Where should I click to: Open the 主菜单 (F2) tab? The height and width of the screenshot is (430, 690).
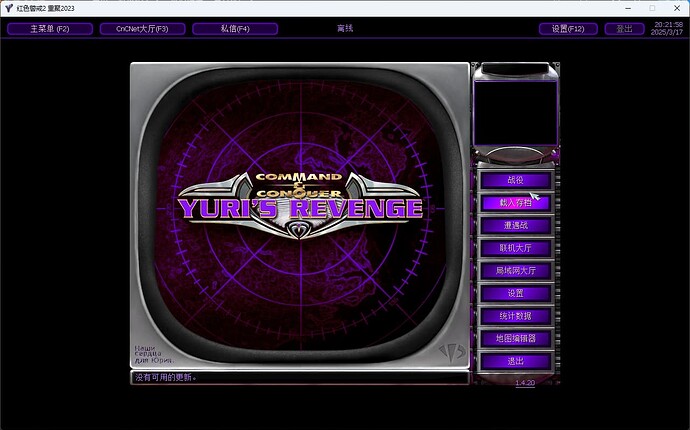click(x=50, y=29)
